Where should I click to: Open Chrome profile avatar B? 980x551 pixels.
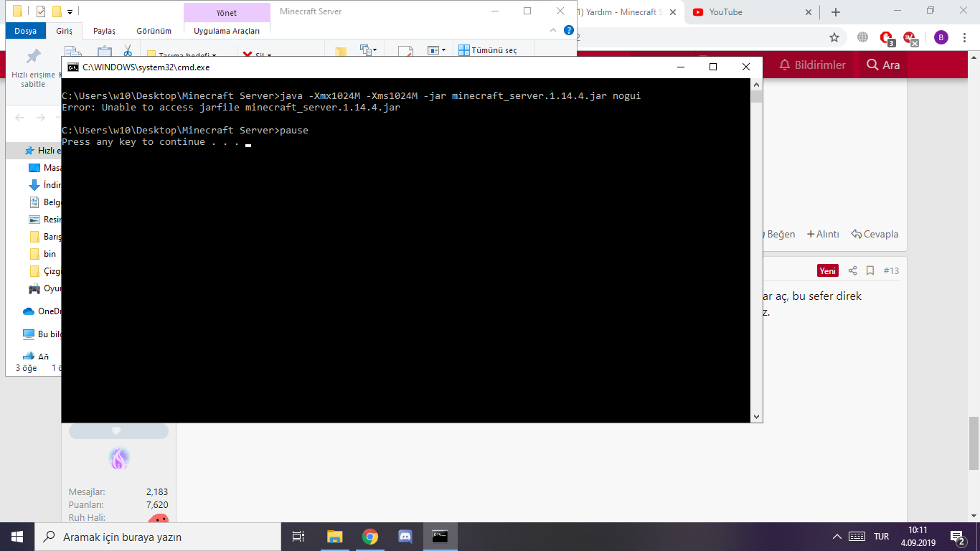tap(941, 37)
